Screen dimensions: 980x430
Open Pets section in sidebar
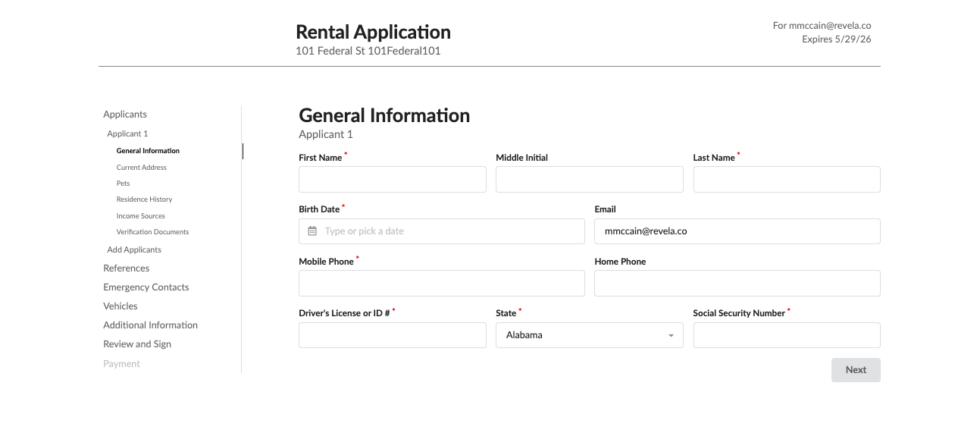[123, 184]
